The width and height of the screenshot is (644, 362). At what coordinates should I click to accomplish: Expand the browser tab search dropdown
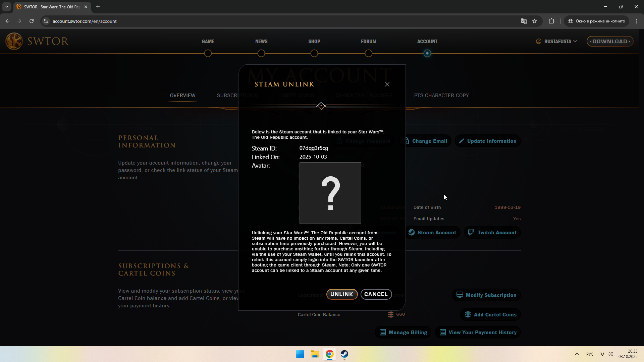tap(7, 7)
